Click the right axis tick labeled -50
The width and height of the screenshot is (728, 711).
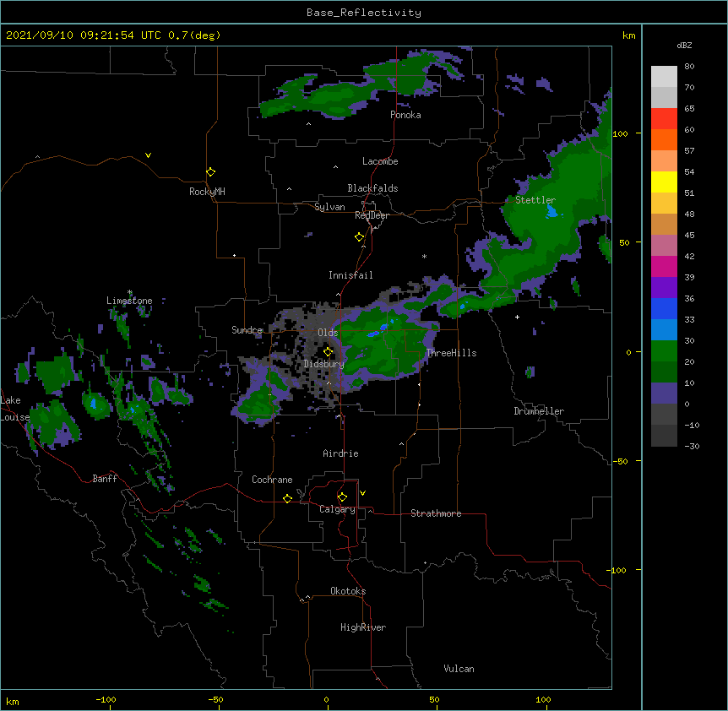[x=620, y=461]
